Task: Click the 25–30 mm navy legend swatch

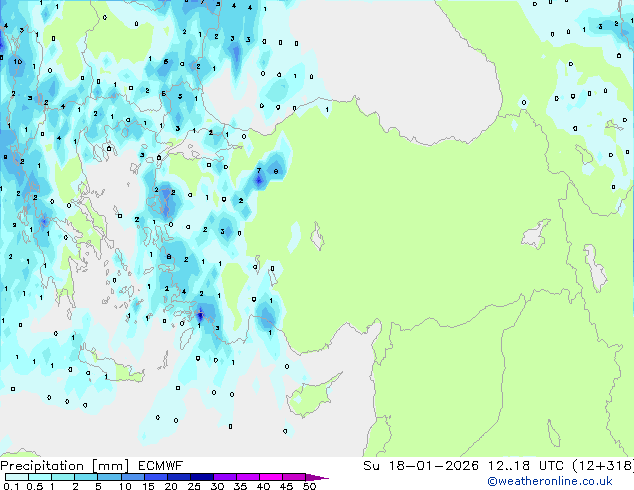Action: [x=201, y=477]
